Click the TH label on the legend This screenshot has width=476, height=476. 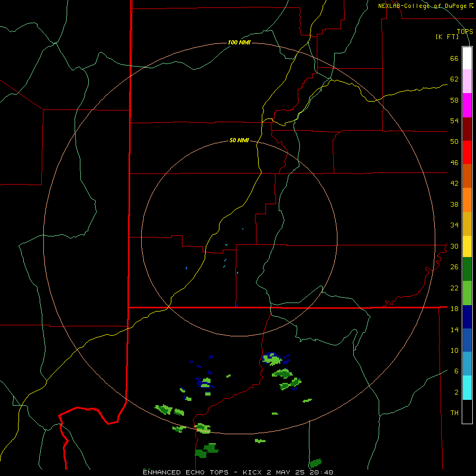coord(454,413)
